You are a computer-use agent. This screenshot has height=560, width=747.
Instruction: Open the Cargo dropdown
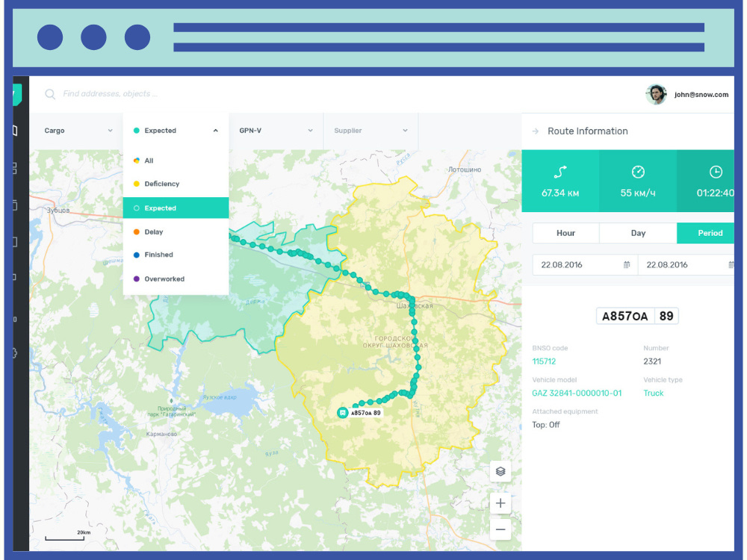coord(75,130)
